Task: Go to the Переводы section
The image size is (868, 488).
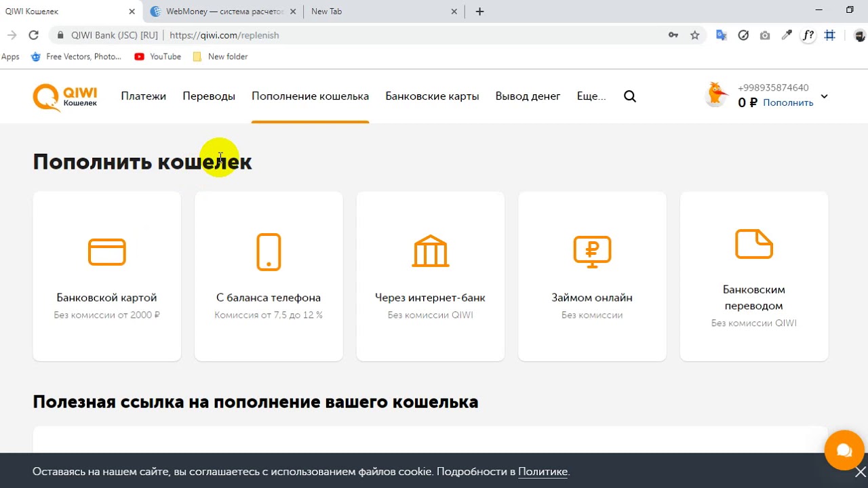Action: [x=209, y=96]
